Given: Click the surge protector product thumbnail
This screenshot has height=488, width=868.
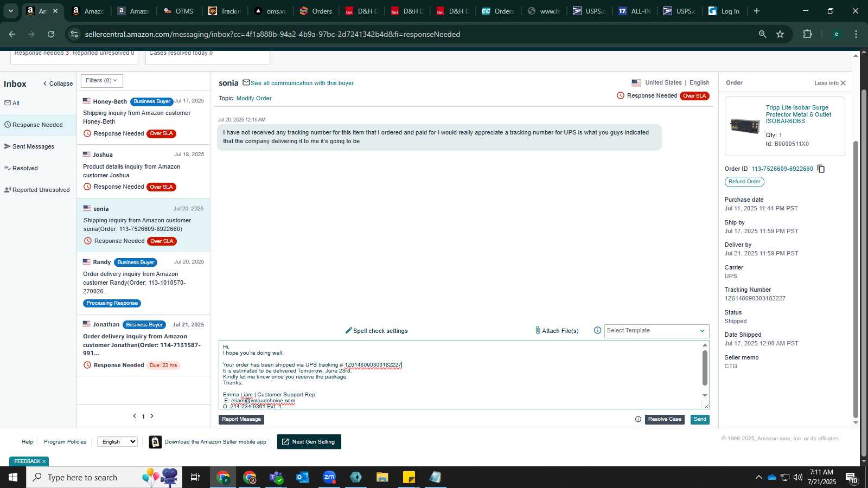Looking at the screenshot, I should 745,126.
